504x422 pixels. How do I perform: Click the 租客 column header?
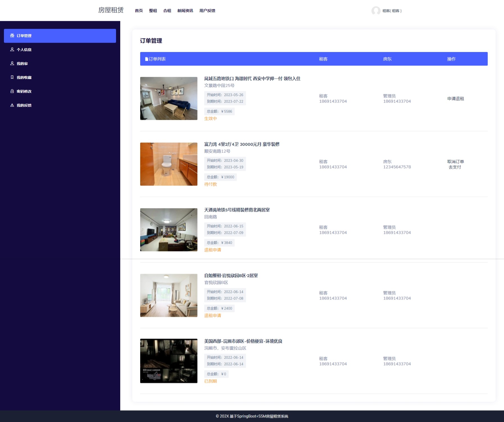[x=323, y=59]
